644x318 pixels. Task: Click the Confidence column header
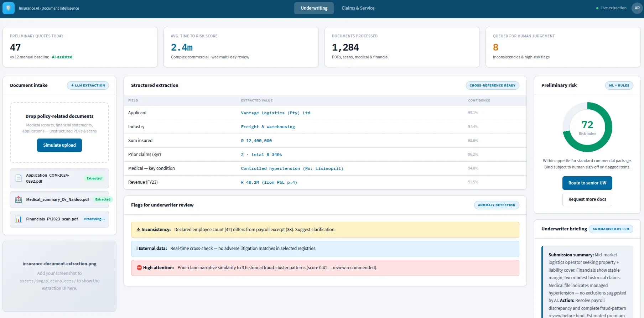[479, 100]
